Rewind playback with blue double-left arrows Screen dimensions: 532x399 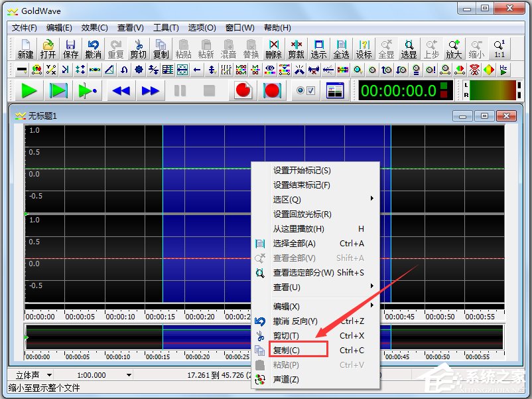tap(121, 91)
